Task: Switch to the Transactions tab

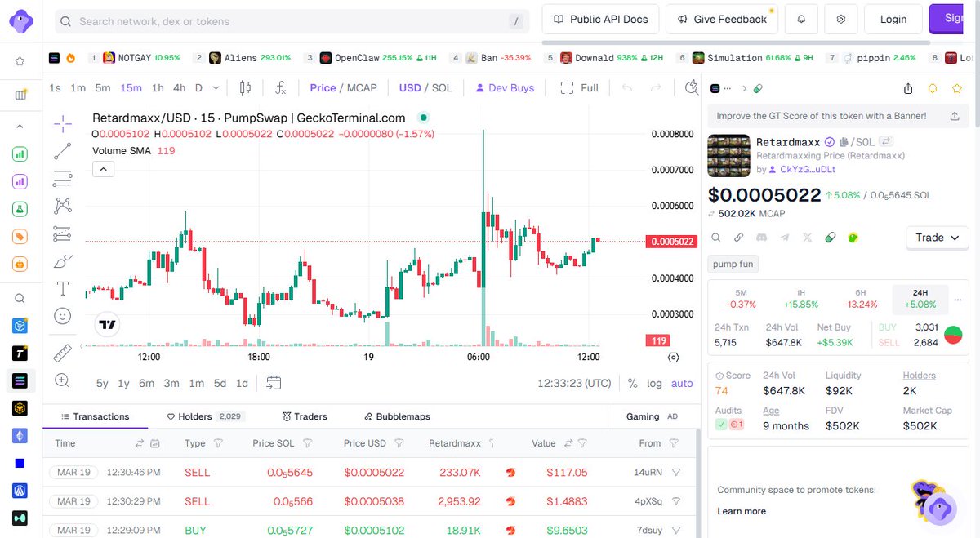Action: [95, 416]
